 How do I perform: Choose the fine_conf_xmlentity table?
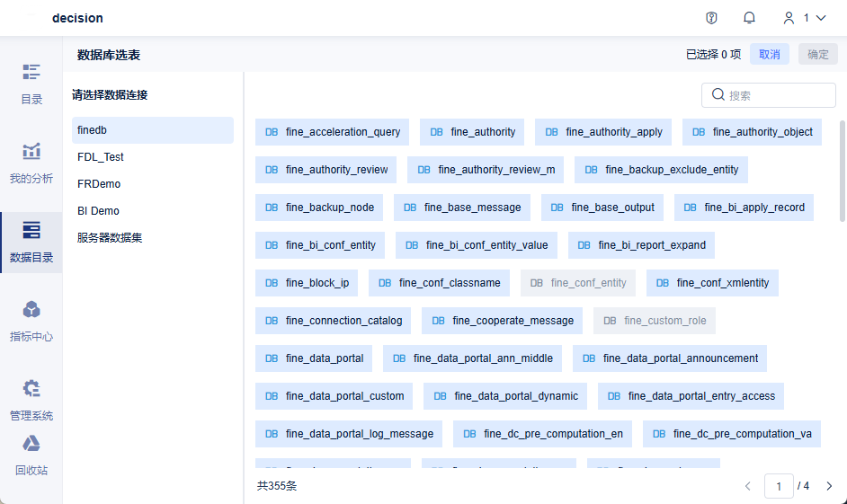coord(712,283)
